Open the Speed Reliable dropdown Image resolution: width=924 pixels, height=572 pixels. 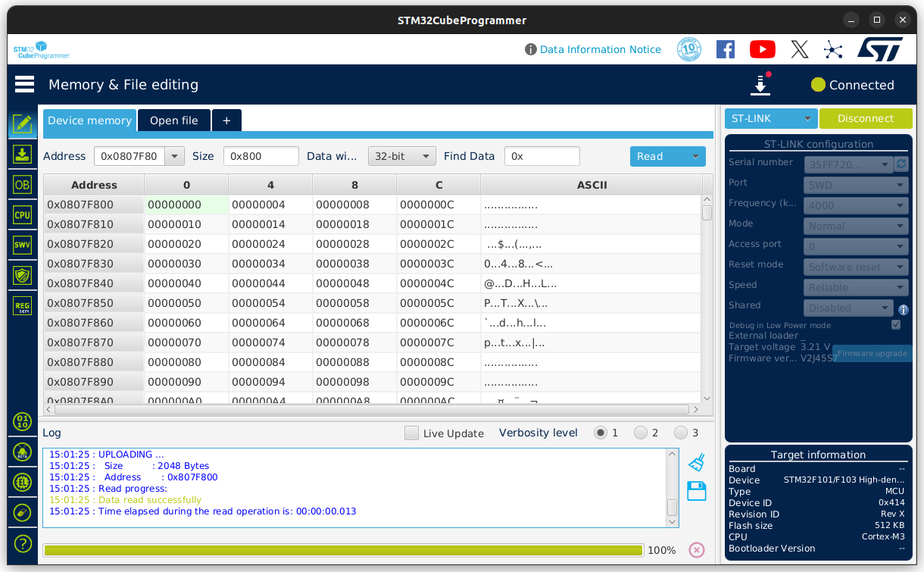pyautogui.click(x=855, y=287)
